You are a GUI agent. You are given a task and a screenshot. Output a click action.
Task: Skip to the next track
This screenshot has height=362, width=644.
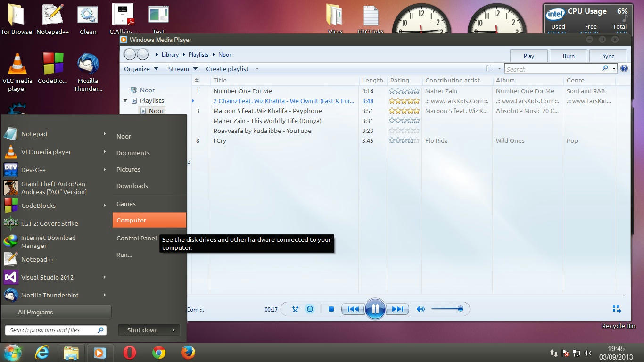397,309
